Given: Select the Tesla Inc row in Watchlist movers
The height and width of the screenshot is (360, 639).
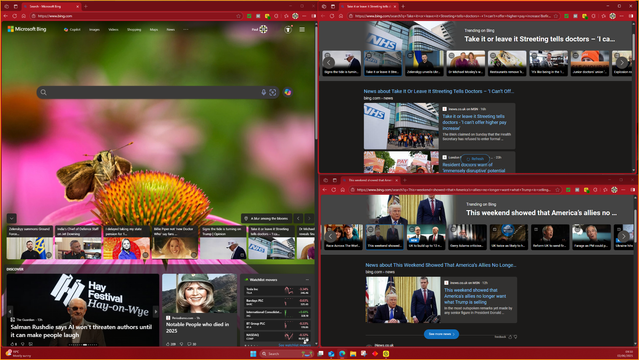Looking at the screenshot, I should pyautogui.click(x=277, y=291).
